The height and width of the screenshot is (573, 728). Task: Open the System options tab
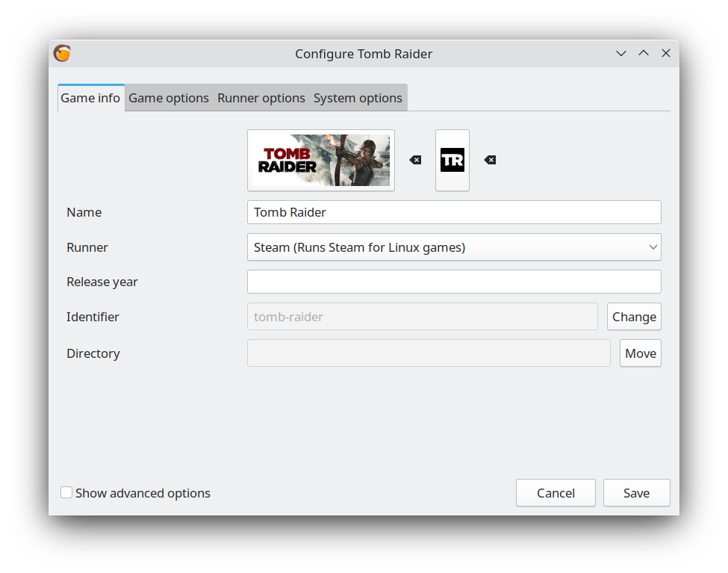point(358,98)
